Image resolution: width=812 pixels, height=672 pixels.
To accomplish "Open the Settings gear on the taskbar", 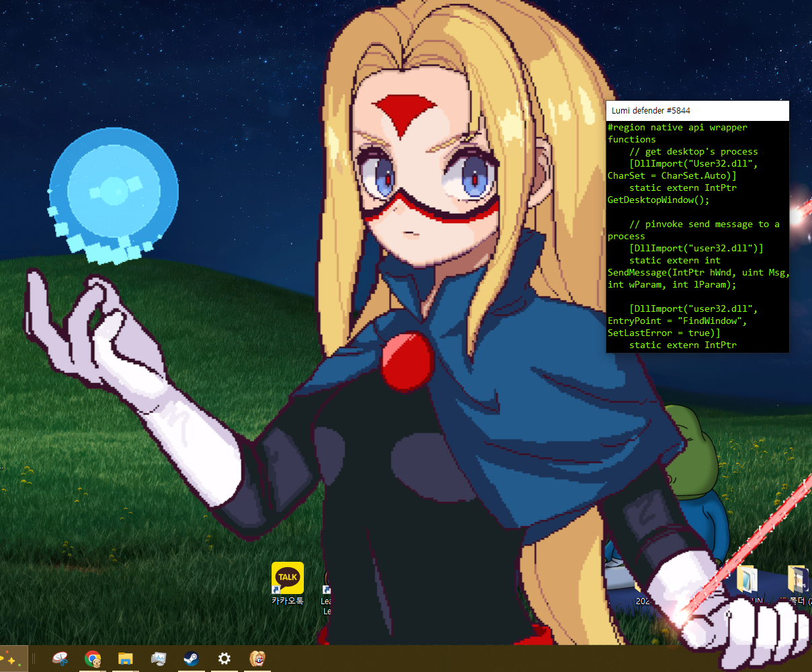I will [225, 659].
